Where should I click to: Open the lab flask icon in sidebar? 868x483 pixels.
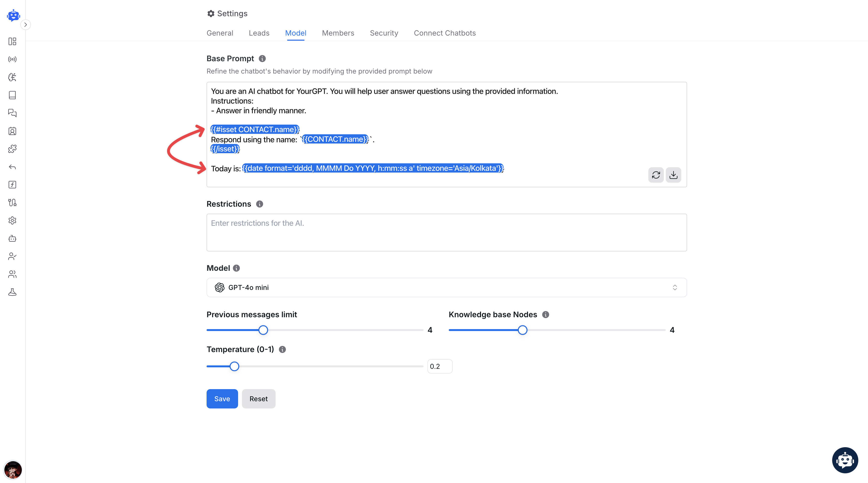(12, 292)
